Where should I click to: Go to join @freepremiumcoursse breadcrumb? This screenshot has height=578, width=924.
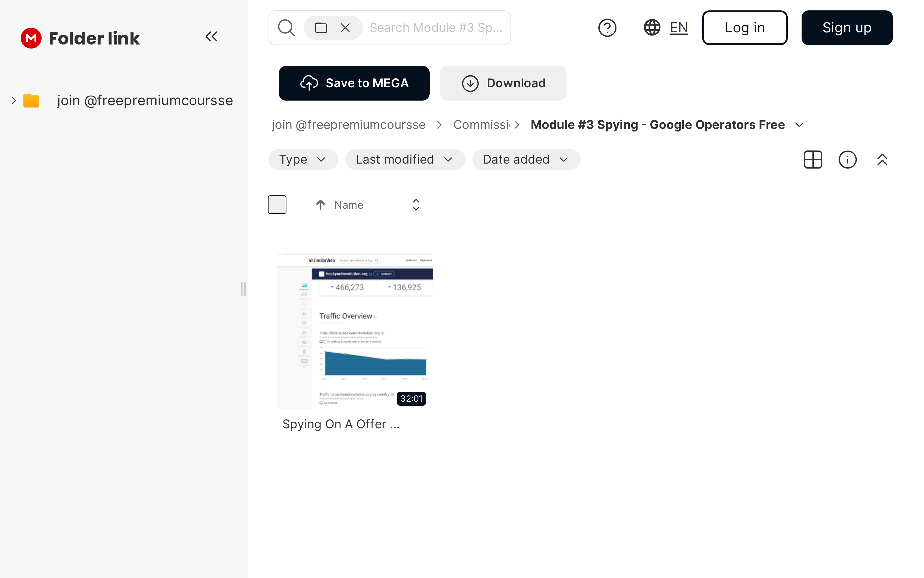click(x=348, y=125)
